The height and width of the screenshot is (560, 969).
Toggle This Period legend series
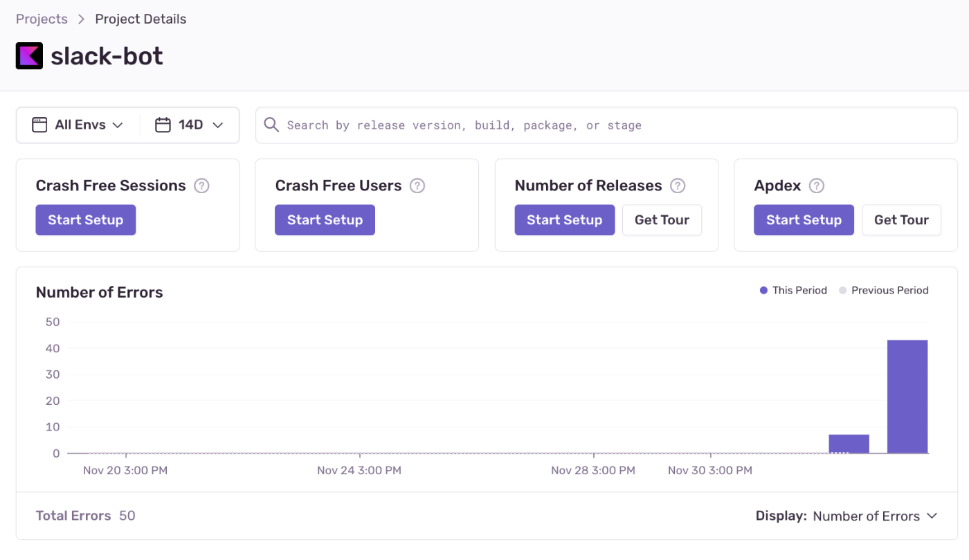pyautogui.click(x=793, y=290)
